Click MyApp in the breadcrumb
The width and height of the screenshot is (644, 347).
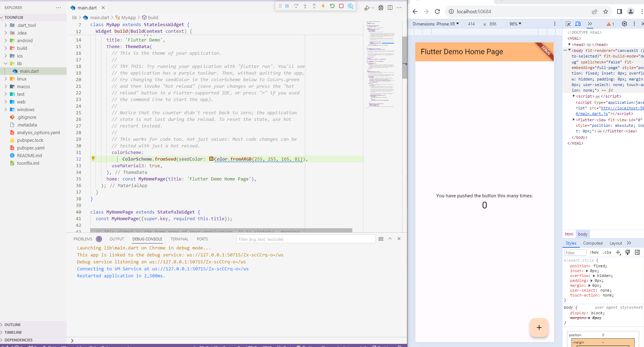(x=129, y=17)
